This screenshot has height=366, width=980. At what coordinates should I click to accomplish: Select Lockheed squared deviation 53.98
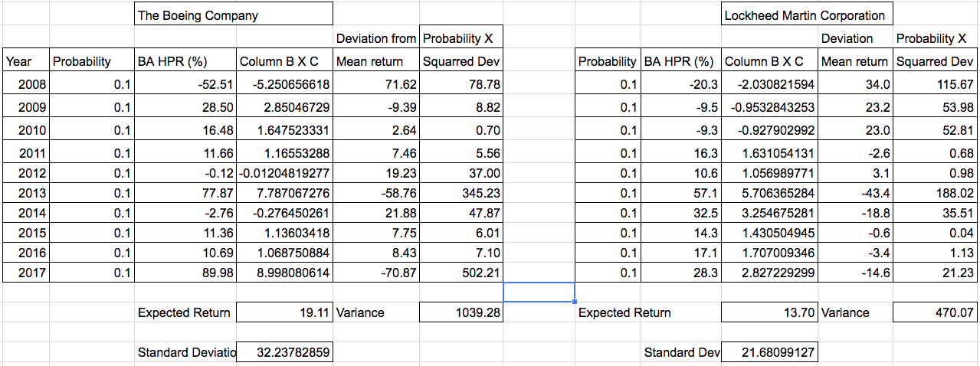[x=936, y=107]
